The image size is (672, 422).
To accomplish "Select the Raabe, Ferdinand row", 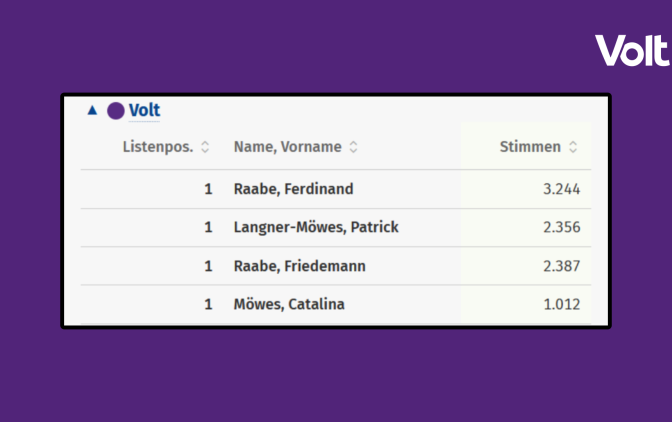I will pyautogui.click(x=336, y=189).
